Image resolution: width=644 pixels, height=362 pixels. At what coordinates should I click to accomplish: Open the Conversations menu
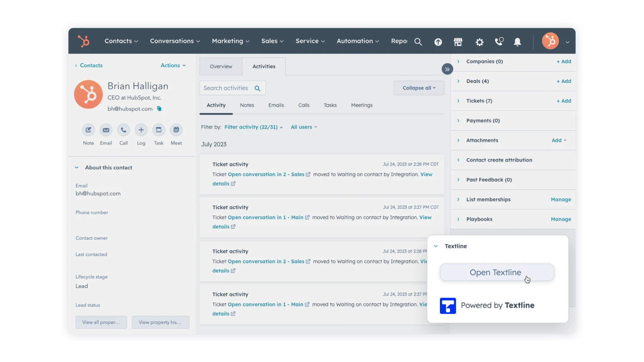[x=175, y=41]
